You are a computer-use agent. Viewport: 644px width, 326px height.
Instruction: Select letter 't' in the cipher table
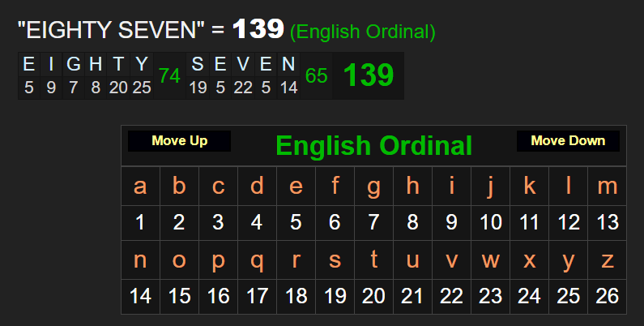[373, 260]
